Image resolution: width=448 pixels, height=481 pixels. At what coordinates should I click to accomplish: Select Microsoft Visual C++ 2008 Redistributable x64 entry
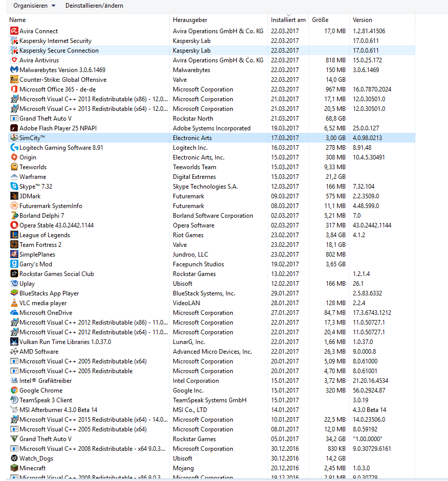(x=211, y=449)
